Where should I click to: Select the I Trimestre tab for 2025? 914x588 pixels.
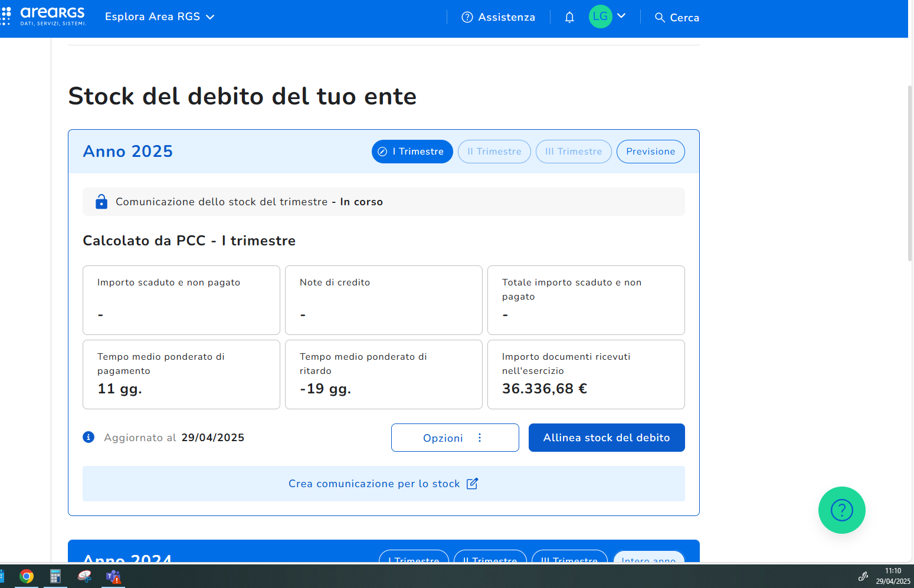[412, 152]
